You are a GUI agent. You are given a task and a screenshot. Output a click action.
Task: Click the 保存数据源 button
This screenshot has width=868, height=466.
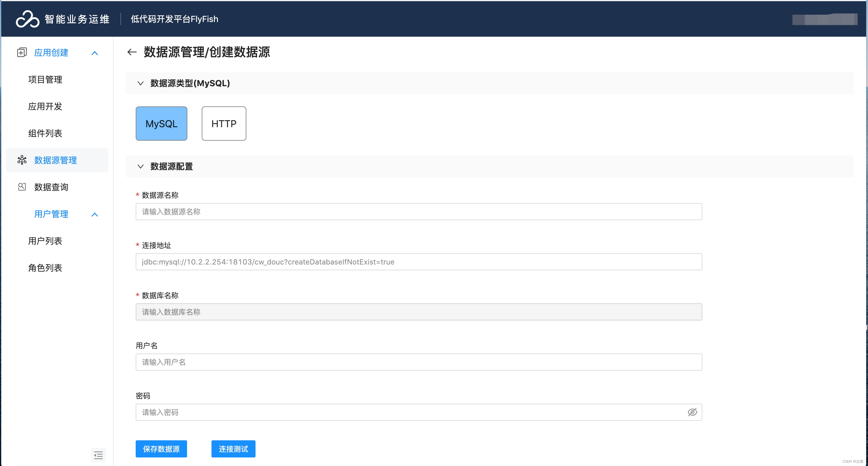click(161, 449)
